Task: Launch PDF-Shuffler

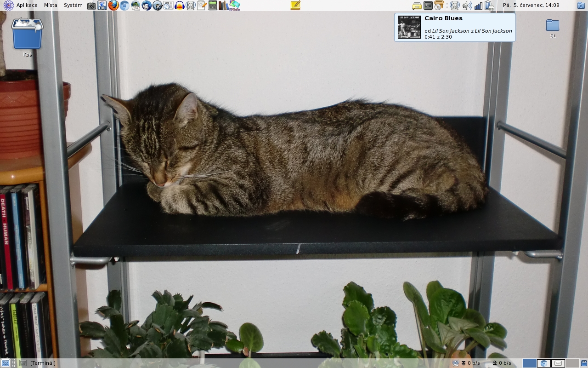Action: 235,6
